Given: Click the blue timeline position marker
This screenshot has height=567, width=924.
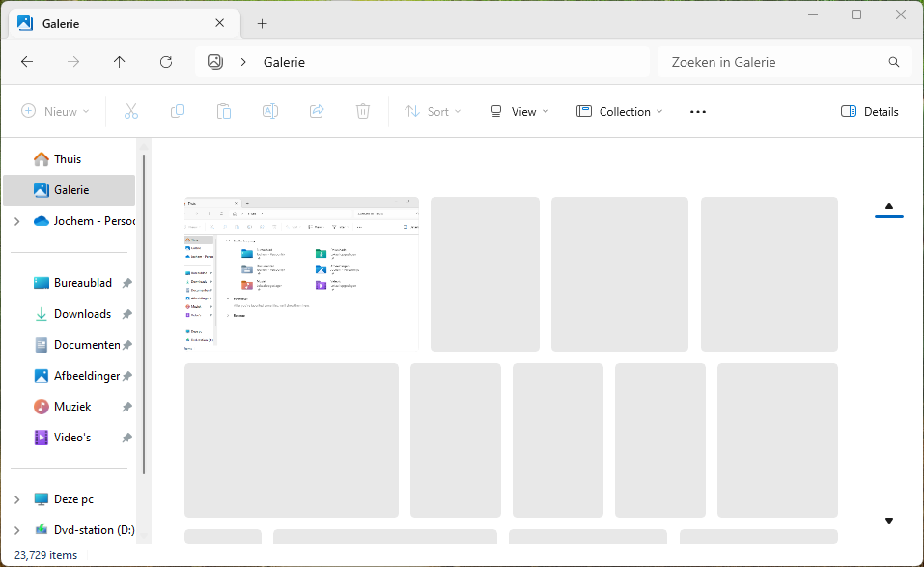Looking at the screenshot, I should 889,217.
